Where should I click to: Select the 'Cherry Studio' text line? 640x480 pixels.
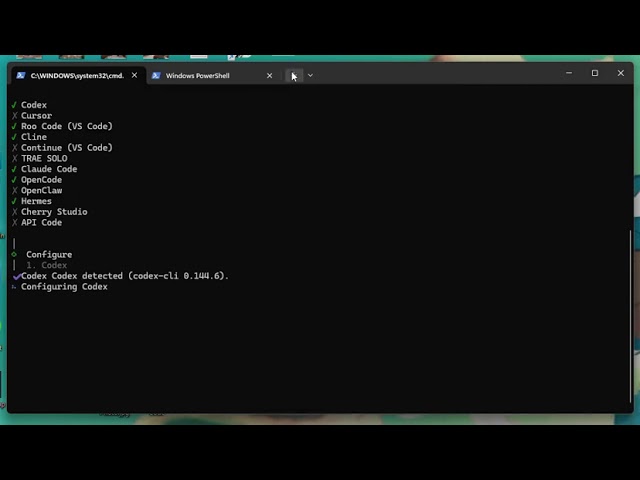click(x=54, y=211)
